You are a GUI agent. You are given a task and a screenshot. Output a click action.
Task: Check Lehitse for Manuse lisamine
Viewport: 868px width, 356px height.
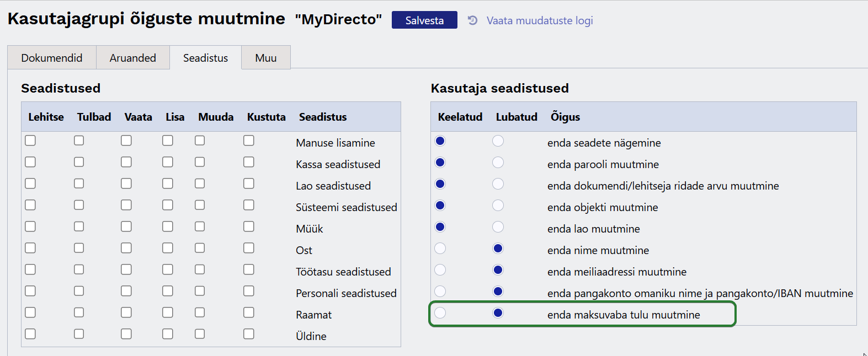pyautogui.click(x=30, y=141)
